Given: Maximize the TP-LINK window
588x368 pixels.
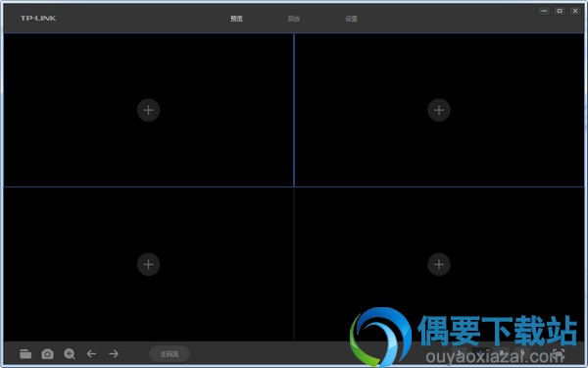Looking at the screenshot, I should (560, 11).
